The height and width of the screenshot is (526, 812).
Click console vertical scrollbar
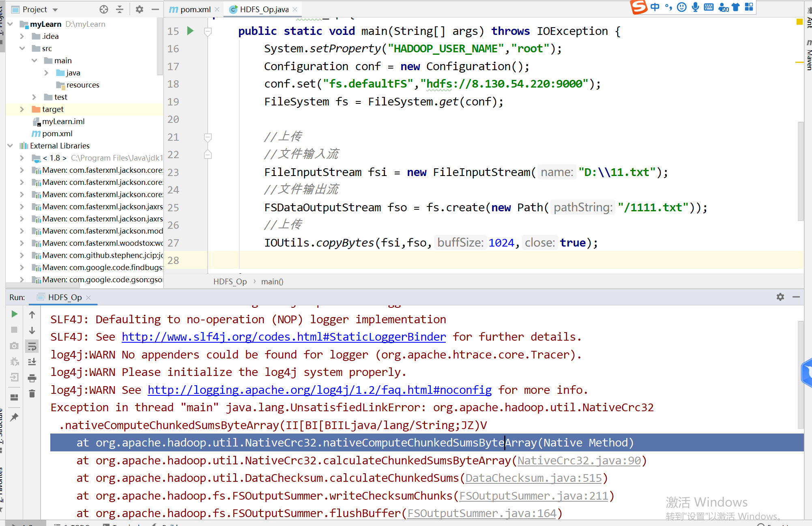(801, 375)
